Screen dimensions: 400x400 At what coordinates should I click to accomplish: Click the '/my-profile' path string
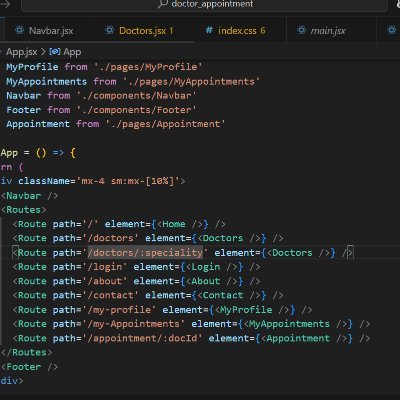pos(119,310)
